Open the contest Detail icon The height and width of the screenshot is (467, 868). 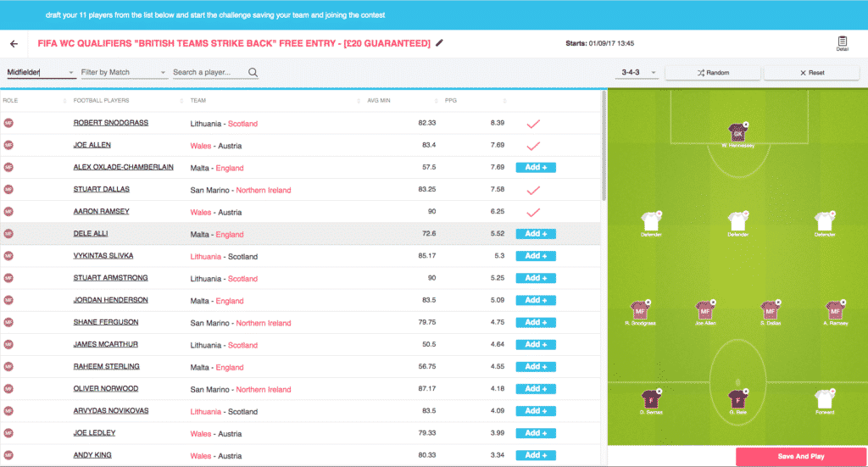[842, 43]
